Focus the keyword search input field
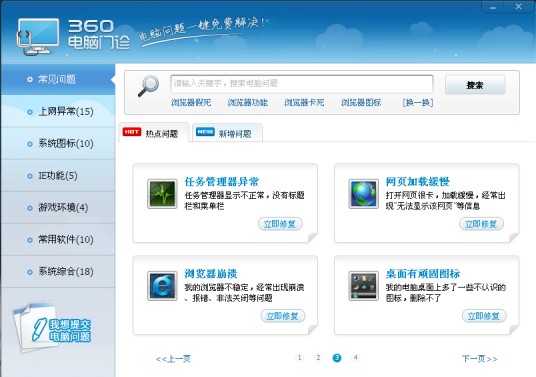Viewport: 536px width, 377px height. [x=302, y=83]
